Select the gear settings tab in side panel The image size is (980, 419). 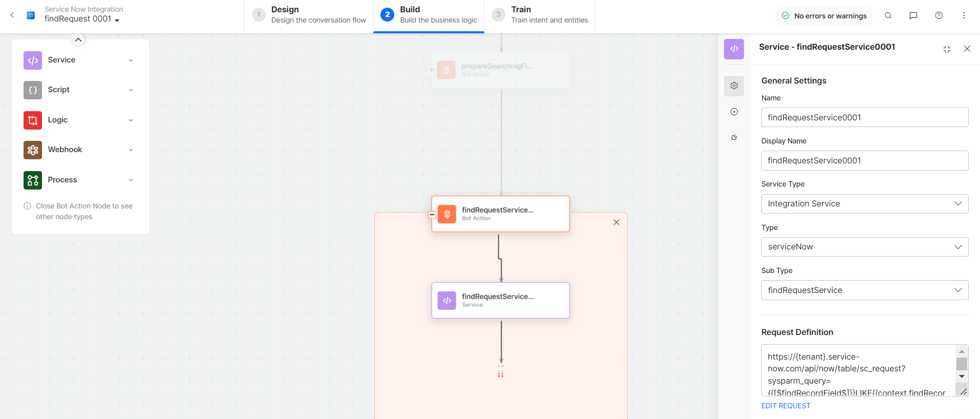click(734, 86)
